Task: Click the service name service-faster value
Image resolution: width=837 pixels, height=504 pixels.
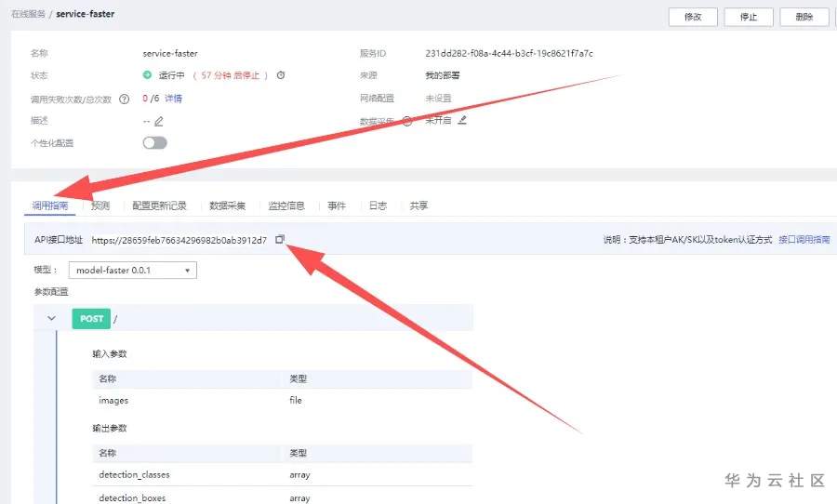Action: pos(170,53)
